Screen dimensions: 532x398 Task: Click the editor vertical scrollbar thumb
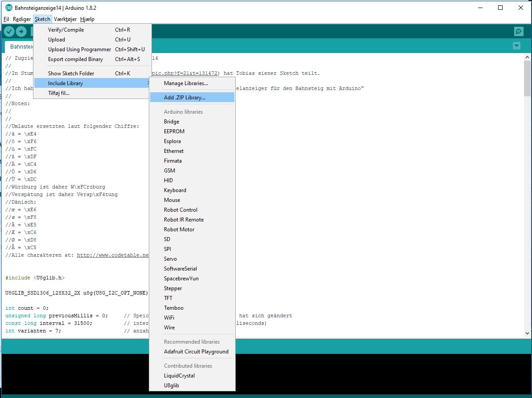[x=527, y=78]
